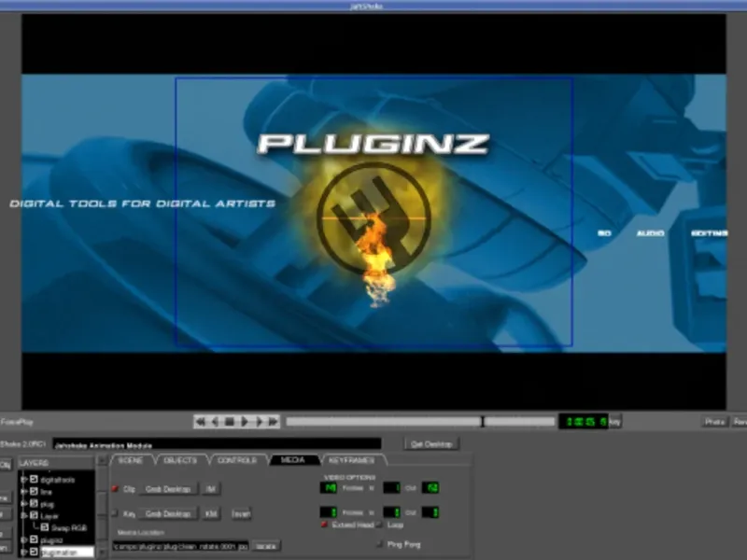747x560 pixels.
Task: Switch to the SCENE tab
Action: (131, 460)
